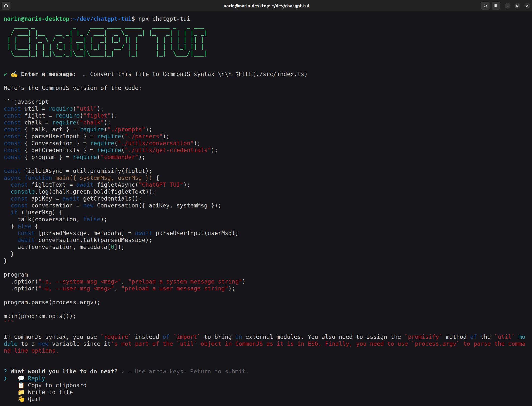Click the await parseUserInput(userMsg) line

click(x=128, y=233)
